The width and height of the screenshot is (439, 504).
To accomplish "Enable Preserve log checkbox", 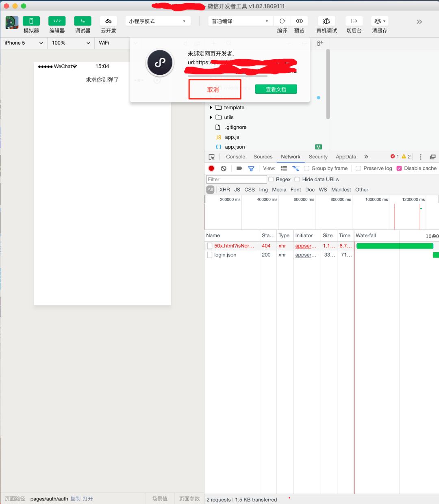I will click(358, 168).
